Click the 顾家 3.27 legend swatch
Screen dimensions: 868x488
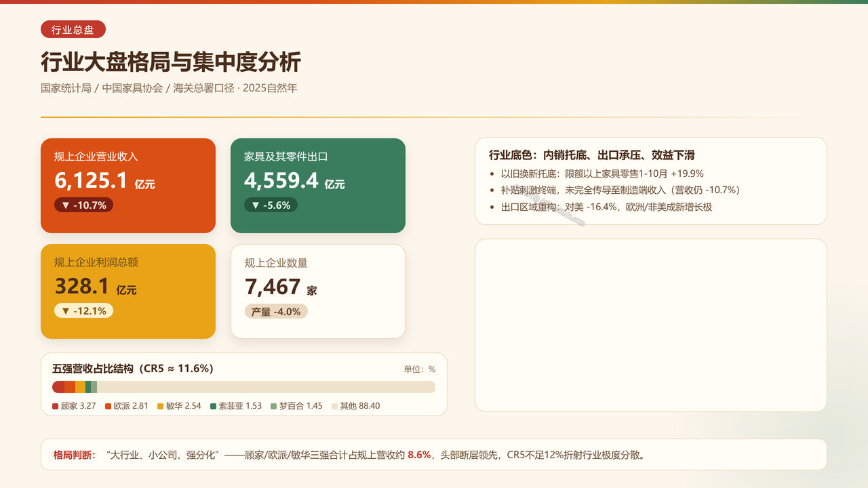pyautogui.click(x=56, y=406)
